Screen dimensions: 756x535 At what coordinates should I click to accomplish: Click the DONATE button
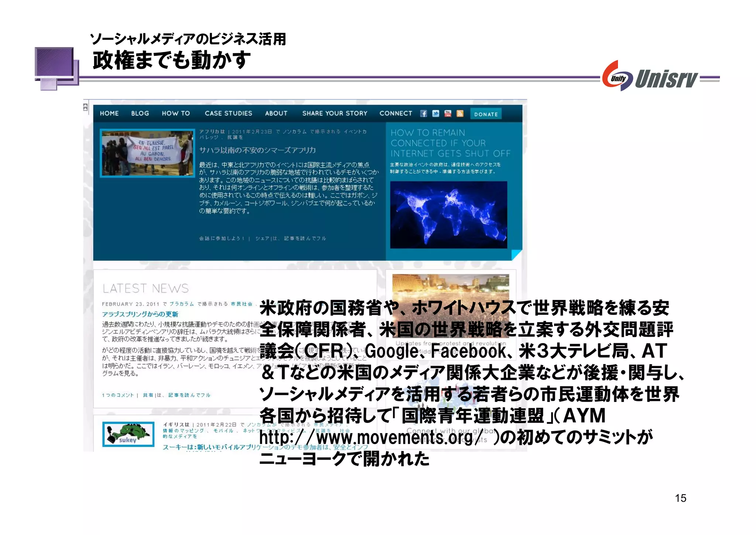(x=486, y=114)
